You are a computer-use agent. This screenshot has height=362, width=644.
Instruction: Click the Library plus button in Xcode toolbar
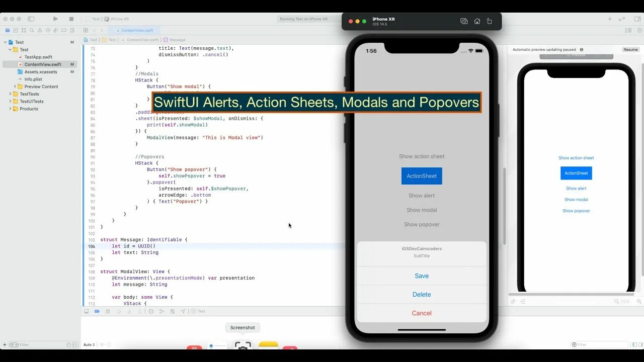[610, 19]
